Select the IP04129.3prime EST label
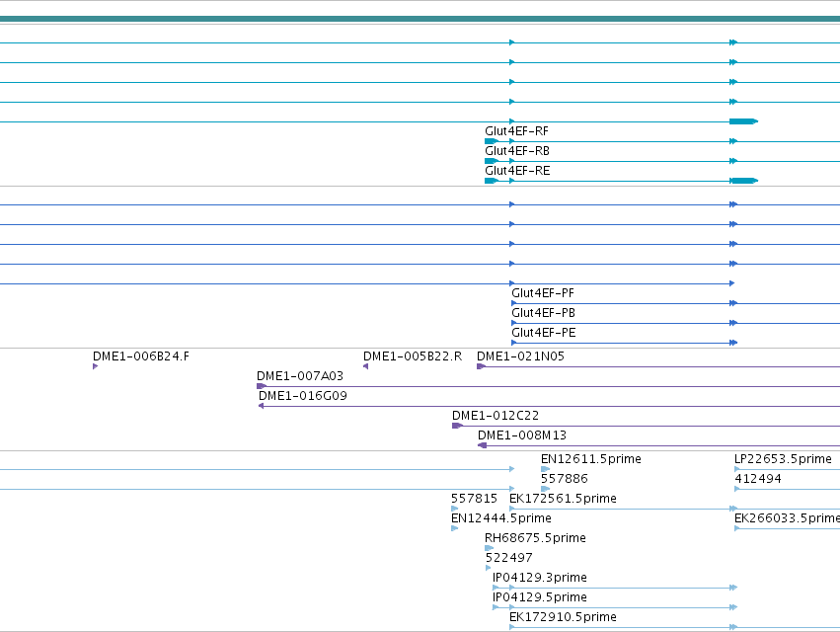The width and height of the screenshot is (840, 632). coord(540,578)
